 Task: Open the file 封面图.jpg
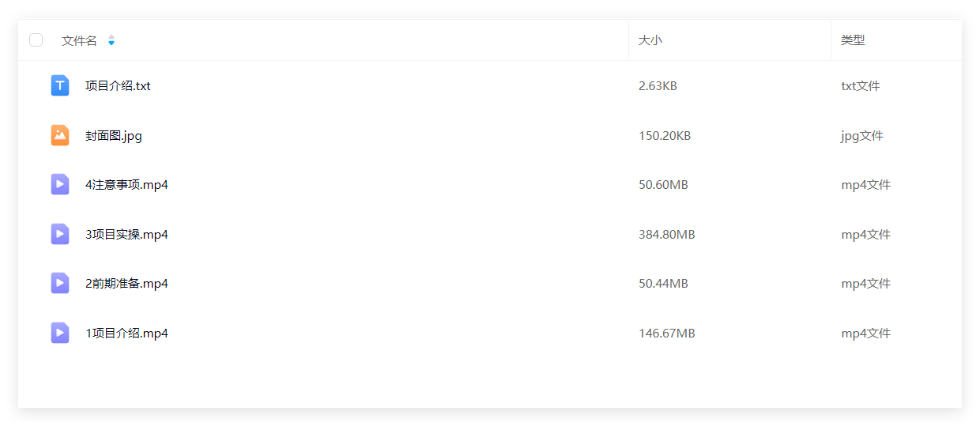tap(114, 136)
